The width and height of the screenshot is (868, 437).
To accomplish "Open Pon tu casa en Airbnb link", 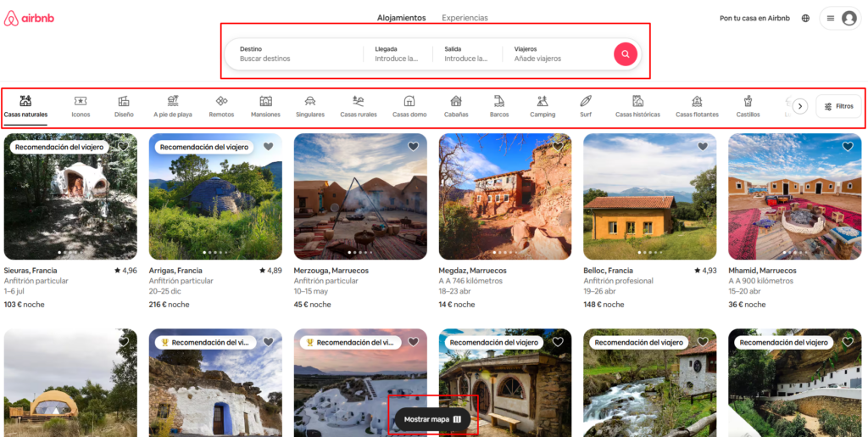I will [754, 19].
